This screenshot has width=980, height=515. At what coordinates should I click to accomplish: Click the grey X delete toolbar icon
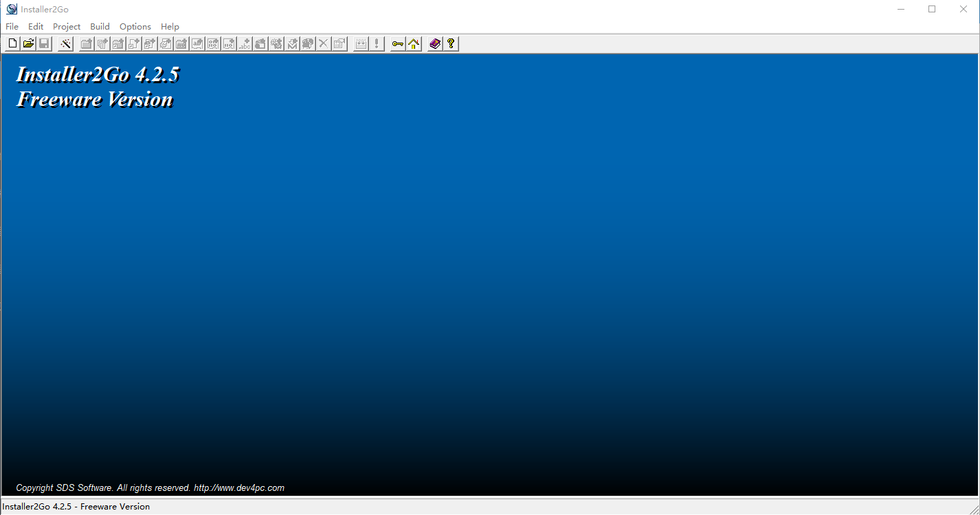pos(324,44)
